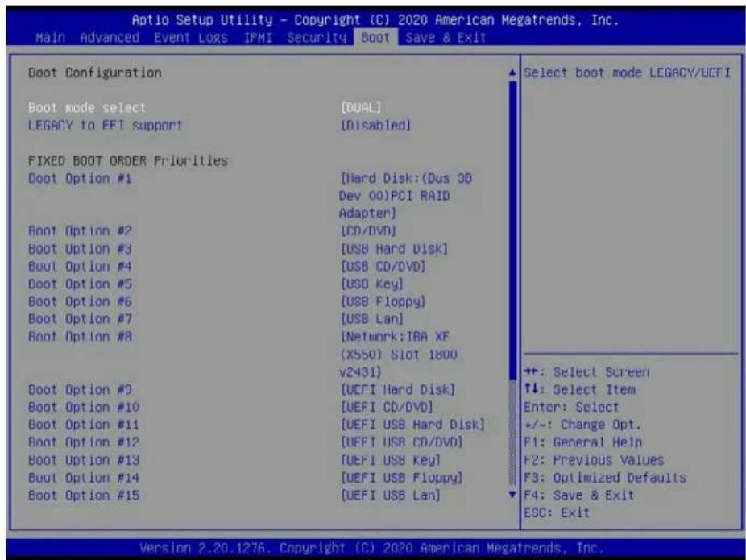Change the [USB Floppy] value
Image resolution: width=746 pixels, height=560 pixels.
click(x=383, y=301)
